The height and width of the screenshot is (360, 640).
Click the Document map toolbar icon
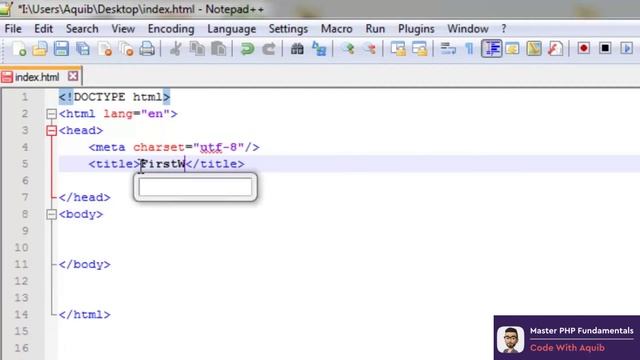[x=534, y=49]
